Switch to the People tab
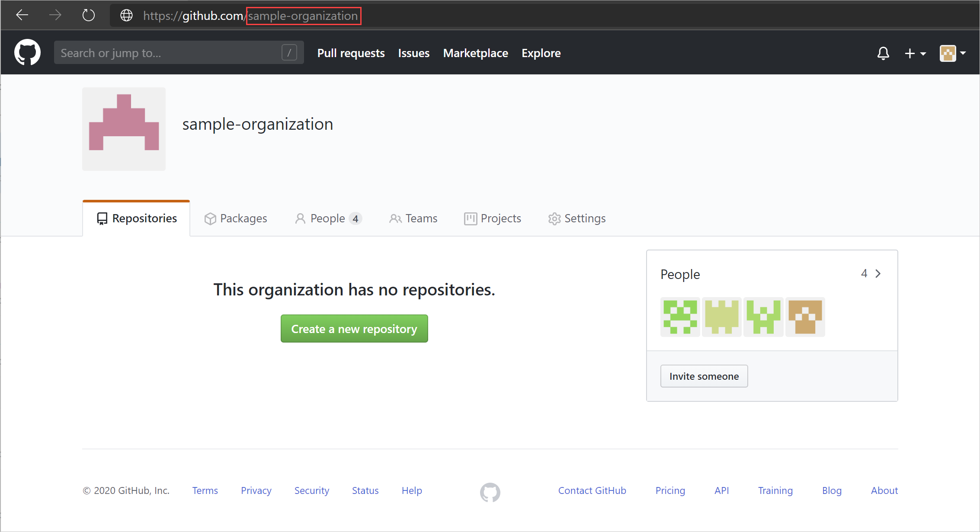This screenshot has width=980, height=532. coord(327,218)
